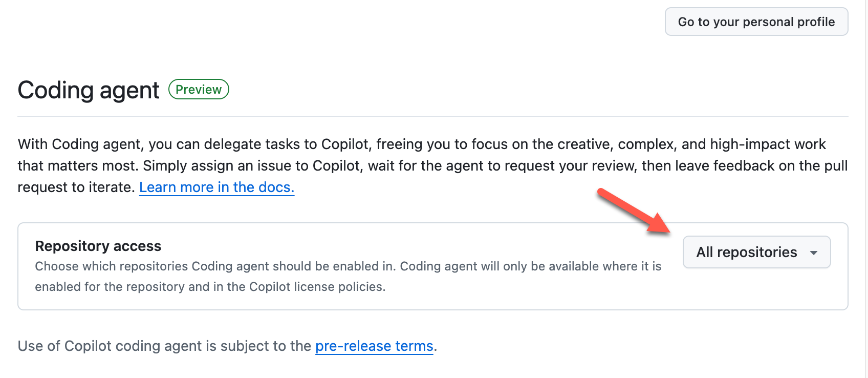Image resolution: width=868 pixels, height=378 pixels.
Task: Click the line "enabled for the repository and in the Copilot license policies"
Action: (x=210, y=287)
